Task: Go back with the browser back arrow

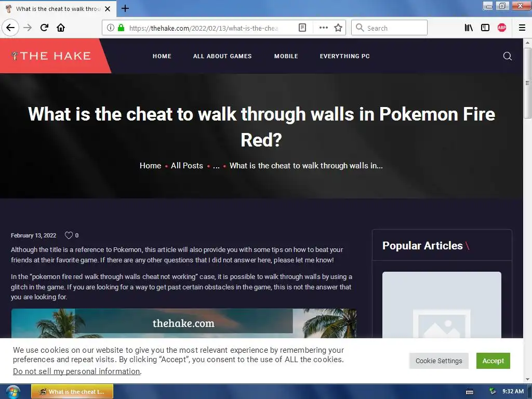Action: pos(10,28)
